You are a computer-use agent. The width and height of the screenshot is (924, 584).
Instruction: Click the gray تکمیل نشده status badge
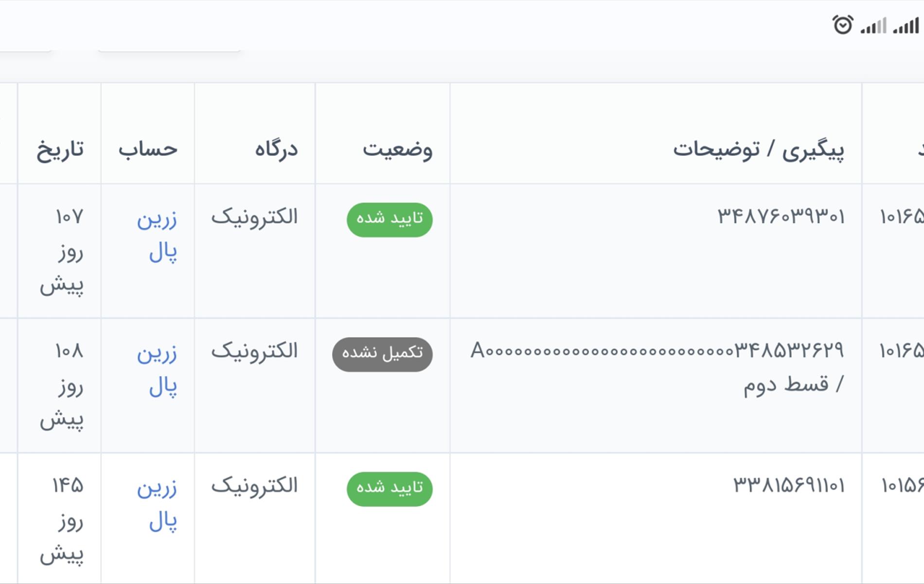pyautogui.click(x=382, y=354)
